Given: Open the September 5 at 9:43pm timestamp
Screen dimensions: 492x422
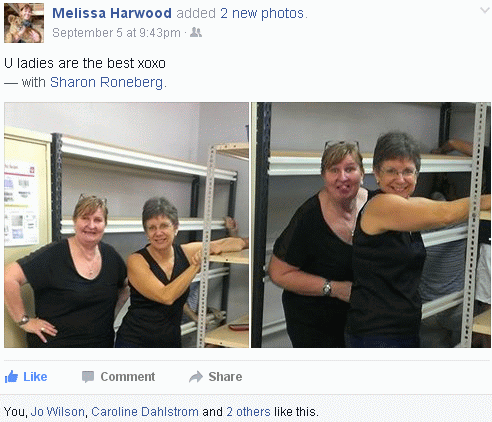Looking at the screenshot, I should pyautogui.click(x=116, y=33).
